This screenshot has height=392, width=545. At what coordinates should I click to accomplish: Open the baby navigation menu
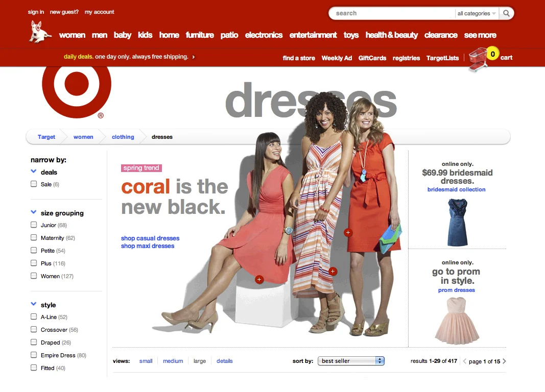tap(123, 35)
